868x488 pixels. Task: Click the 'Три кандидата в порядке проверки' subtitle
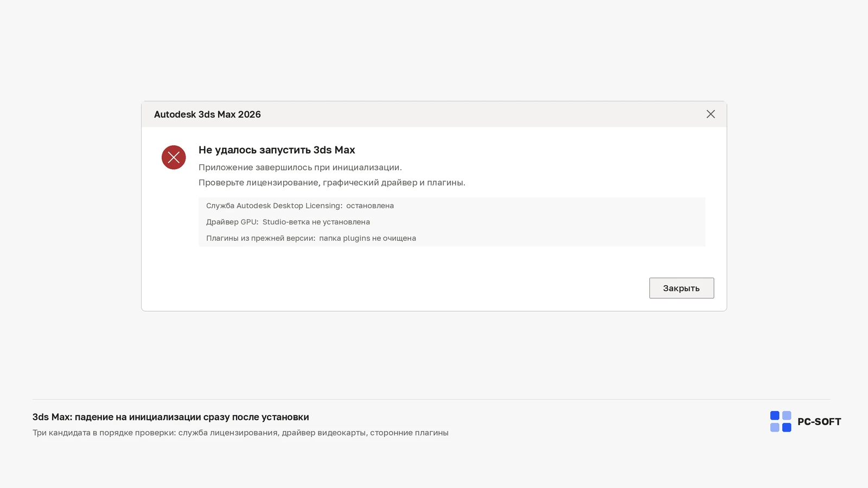[240, 433]
